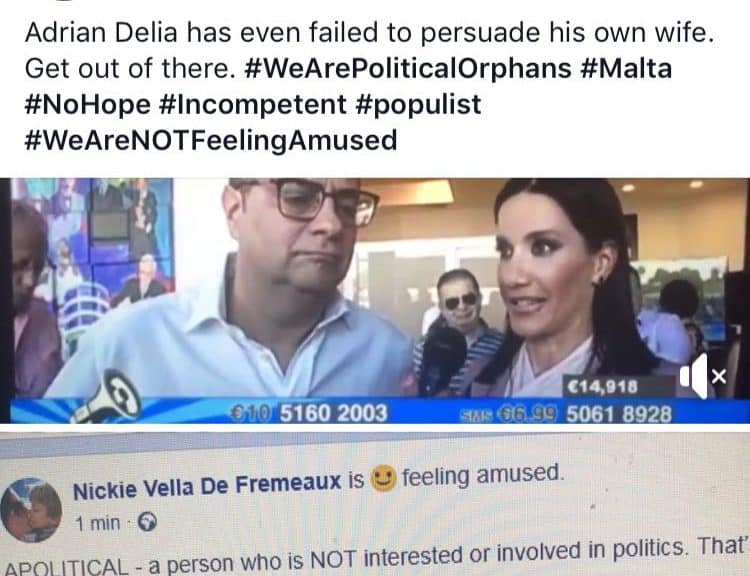Open Nickie Vella De Fremeaux's profile name
The image size is (750, 576).
(x=207, y=485)
